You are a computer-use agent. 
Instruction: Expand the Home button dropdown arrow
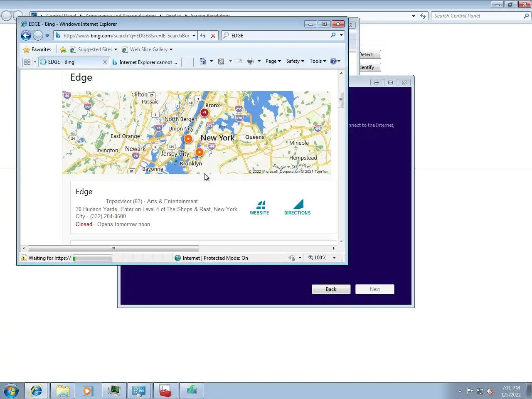click(212, 61)
